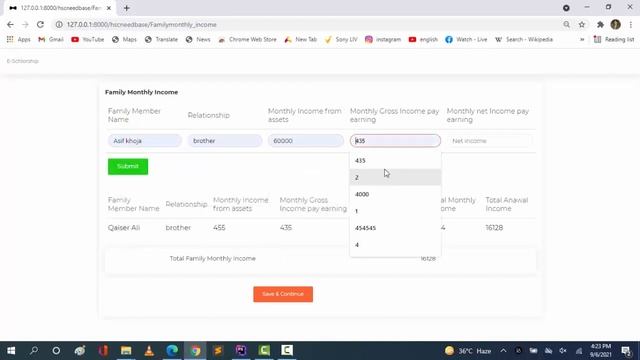The width and height of the screenshot is (640, 360).
Task: Open Sublime Text from the taskbar
Action: click(218, 351)
